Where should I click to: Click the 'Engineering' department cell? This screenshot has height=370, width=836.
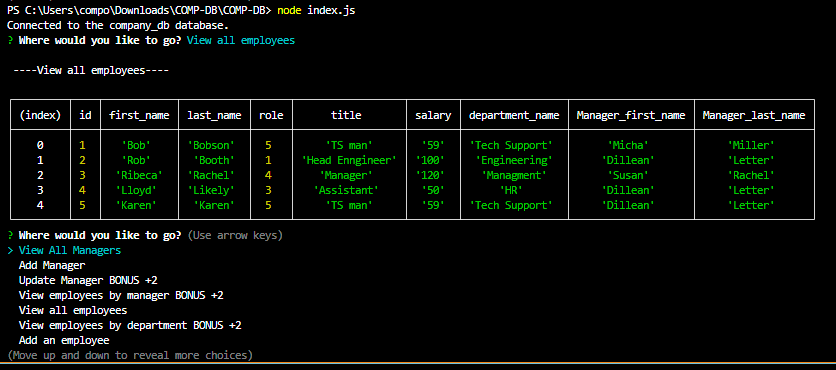[x=514, y=160]
